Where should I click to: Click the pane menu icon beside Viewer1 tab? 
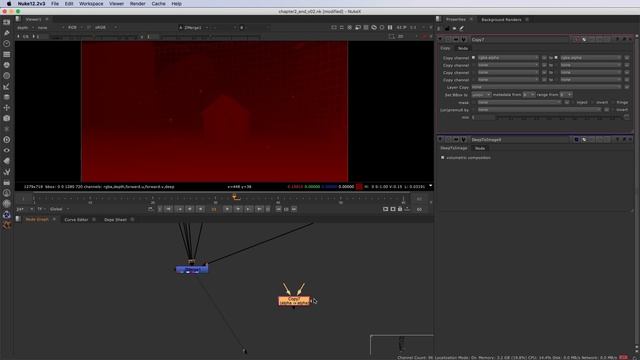tap(18, 19)
